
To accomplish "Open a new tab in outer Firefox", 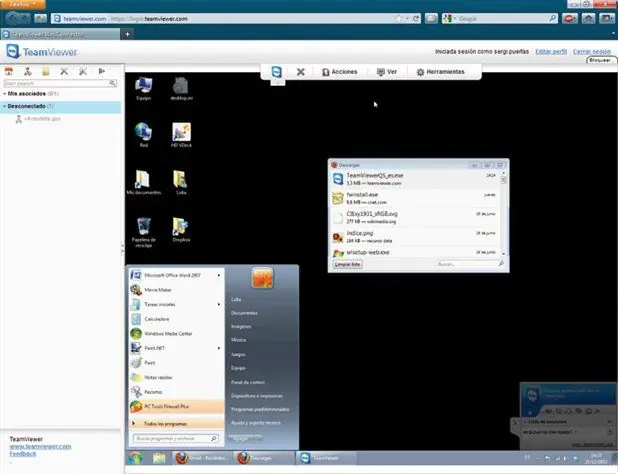I will (127, 34).
